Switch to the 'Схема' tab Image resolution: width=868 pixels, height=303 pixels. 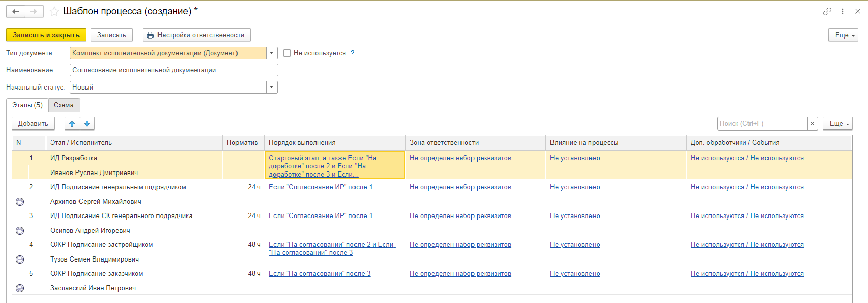(64, 105)
